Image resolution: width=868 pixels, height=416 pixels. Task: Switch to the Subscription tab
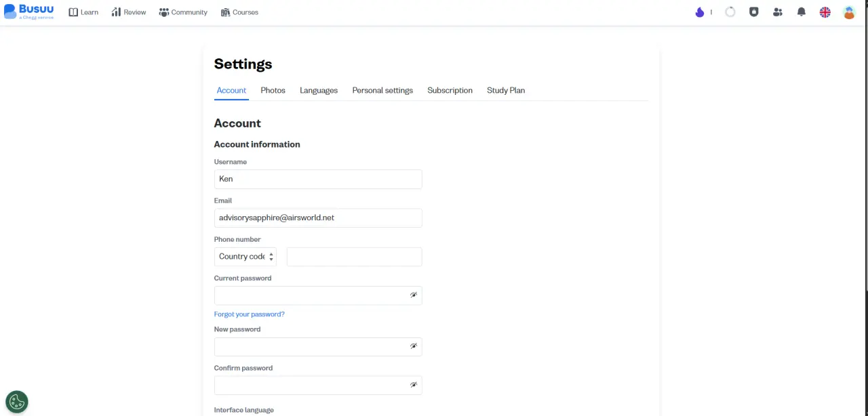click(x=450, y=90)
